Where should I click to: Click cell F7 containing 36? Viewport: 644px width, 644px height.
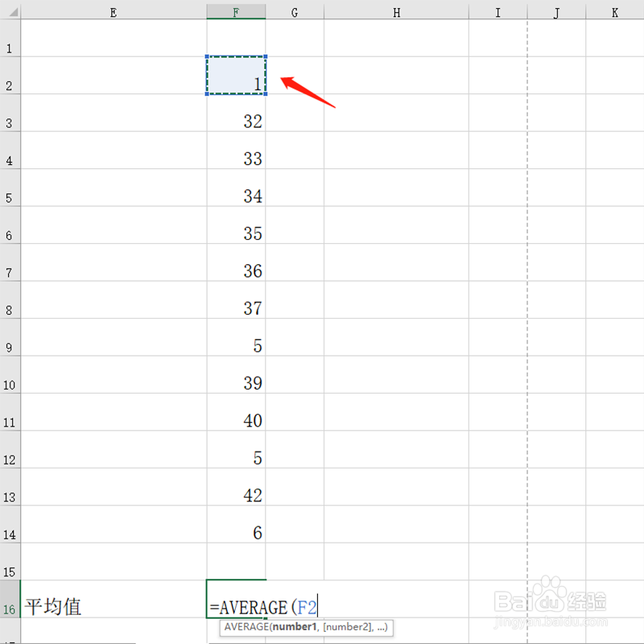236,262
